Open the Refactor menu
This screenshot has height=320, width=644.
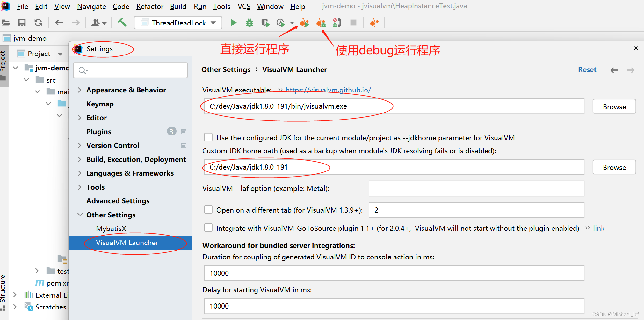tap(150, 6)
